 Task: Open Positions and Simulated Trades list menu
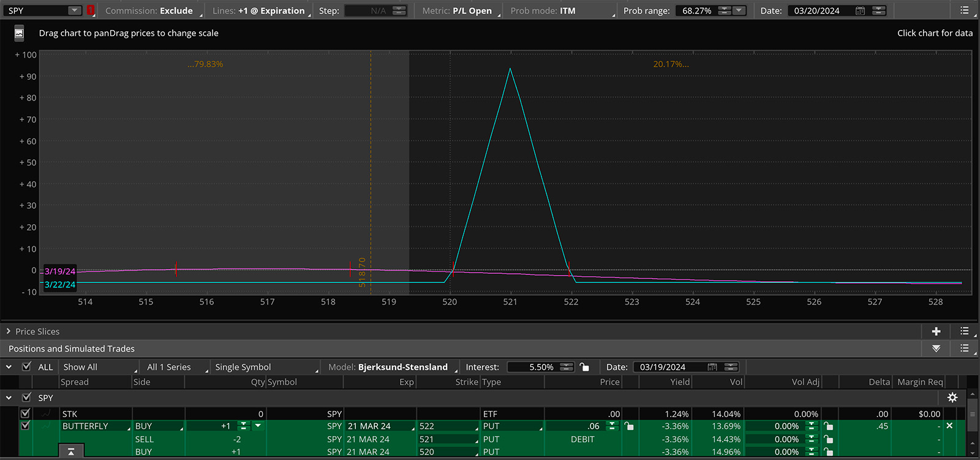(x=965, y=349)
